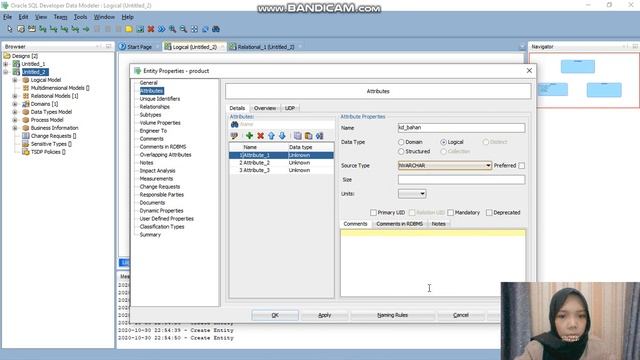Image resolution: width=640 pixels, height=360 pixels.
Task: Click the attribute properties icon after paste
Action: coord(319,136)
